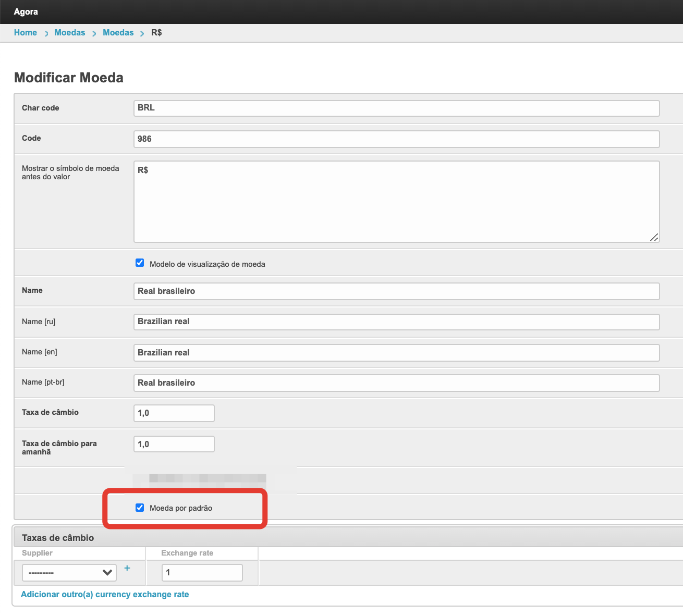683x616 pixels.
Task: Focus the Name [pt-br] field
Action: pyautogui.click(x=396, y=383)
